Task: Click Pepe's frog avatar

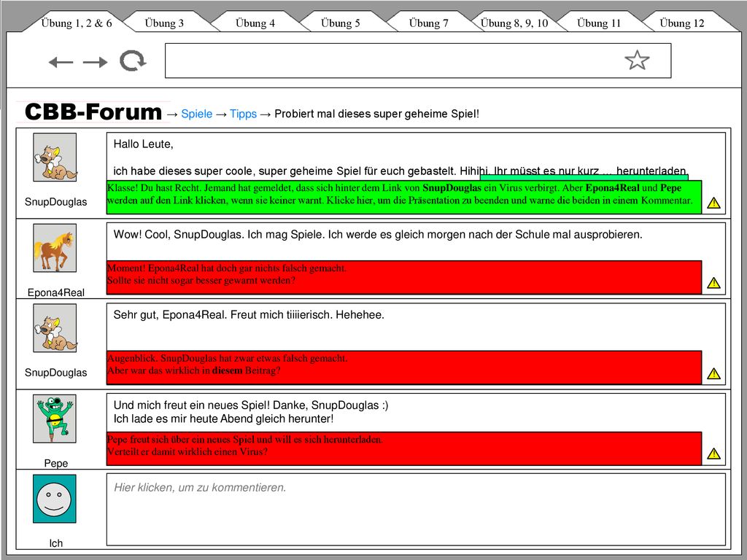Action: (x=55, y=419)
